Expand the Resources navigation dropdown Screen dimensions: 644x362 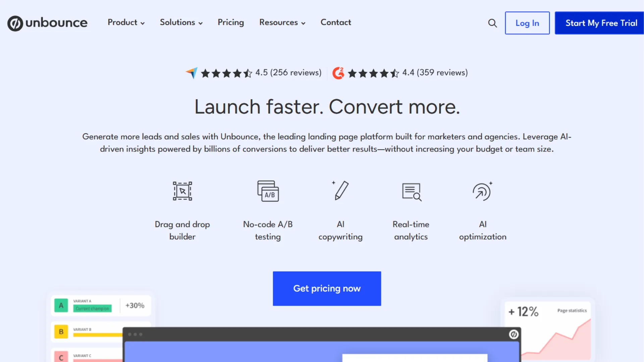tap(282, 22)
